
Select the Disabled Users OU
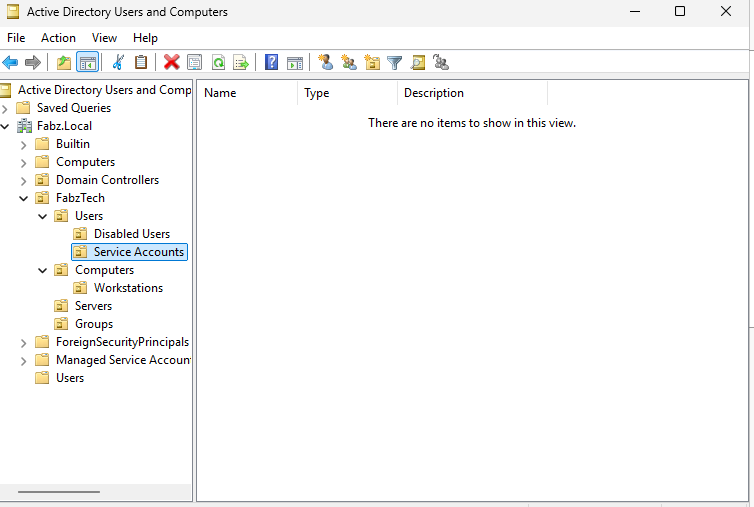[x=132, y=234]
